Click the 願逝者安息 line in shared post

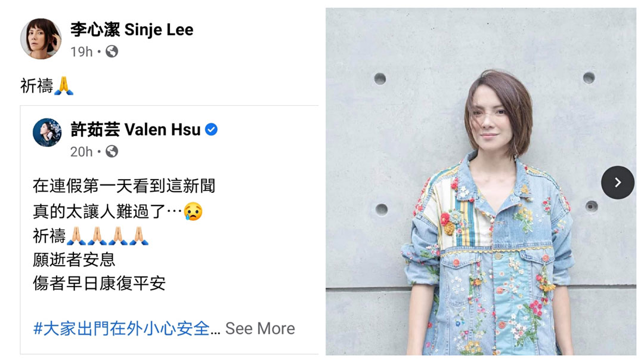pyautogui.click(x=74, y=259)
